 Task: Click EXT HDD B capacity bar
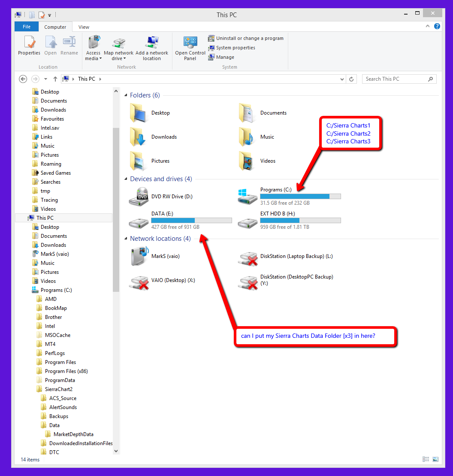click(x=300, y=220)
